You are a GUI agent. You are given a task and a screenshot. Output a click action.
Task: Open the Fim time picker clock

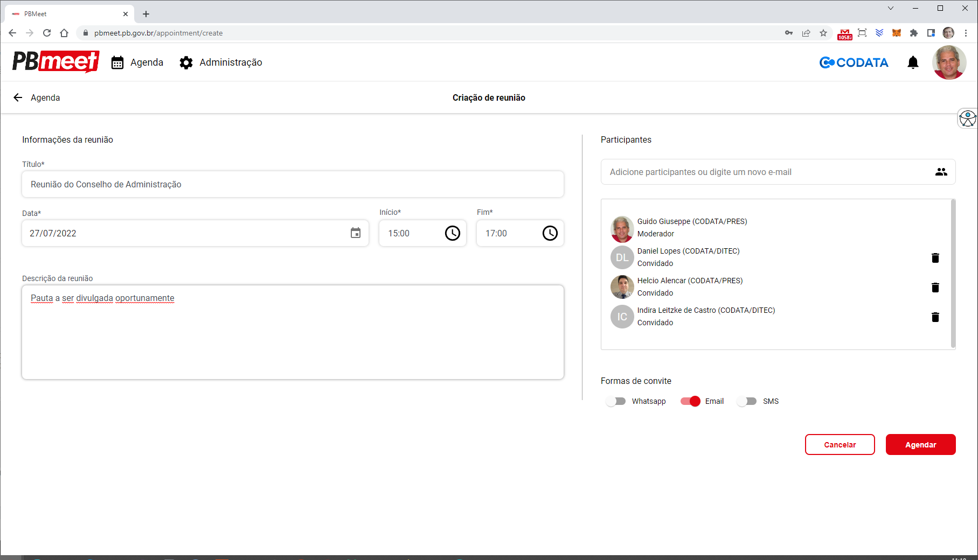550,233
